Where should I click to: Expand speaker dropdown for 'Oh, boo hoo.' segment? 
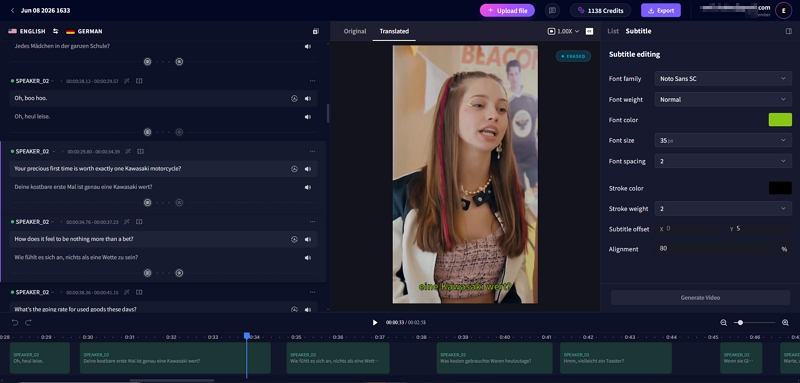pyautogui.click(x=53, y=81)
